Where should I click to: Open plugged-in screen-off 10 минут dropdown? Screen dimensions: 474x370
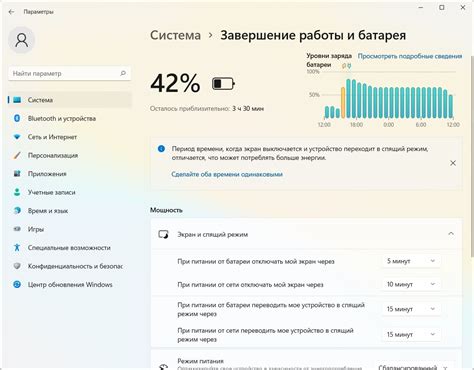(411, 284)
